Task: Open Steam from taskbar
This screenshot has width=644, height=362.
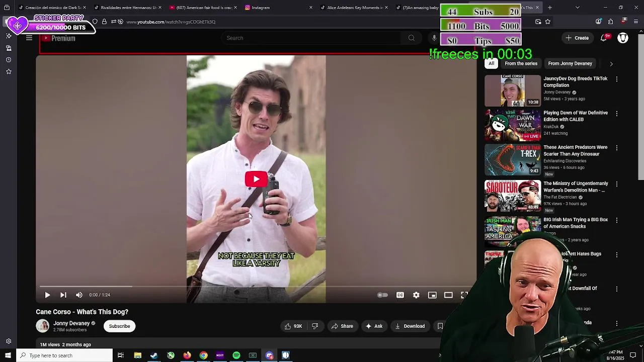Action: 154,355
